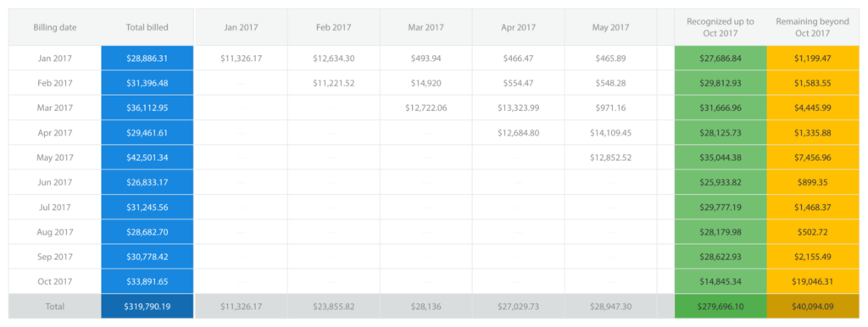Click the Billing date column header

pyautogui.click(x=55, y=27)
